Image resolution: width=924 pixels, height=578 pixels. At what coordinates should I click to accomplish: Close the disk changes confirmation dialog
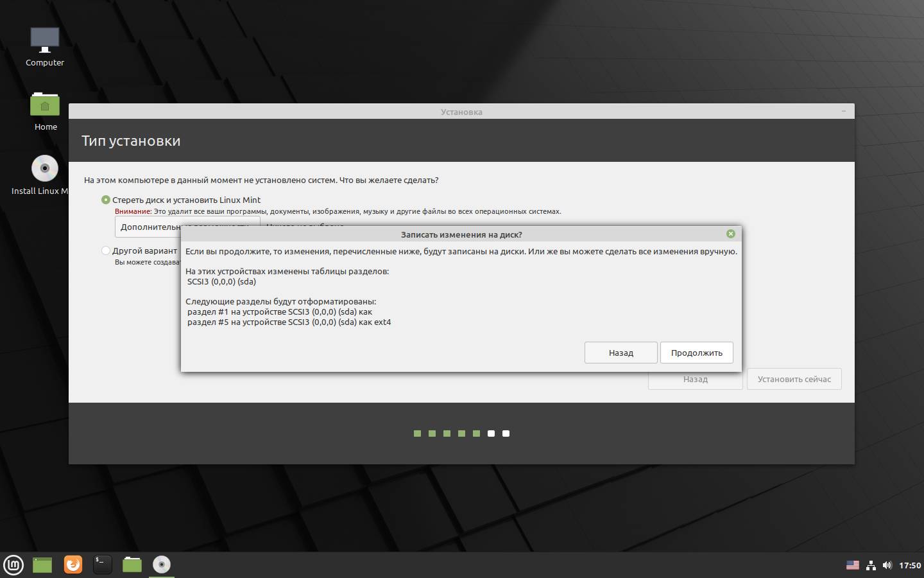(x=730, y=234)
